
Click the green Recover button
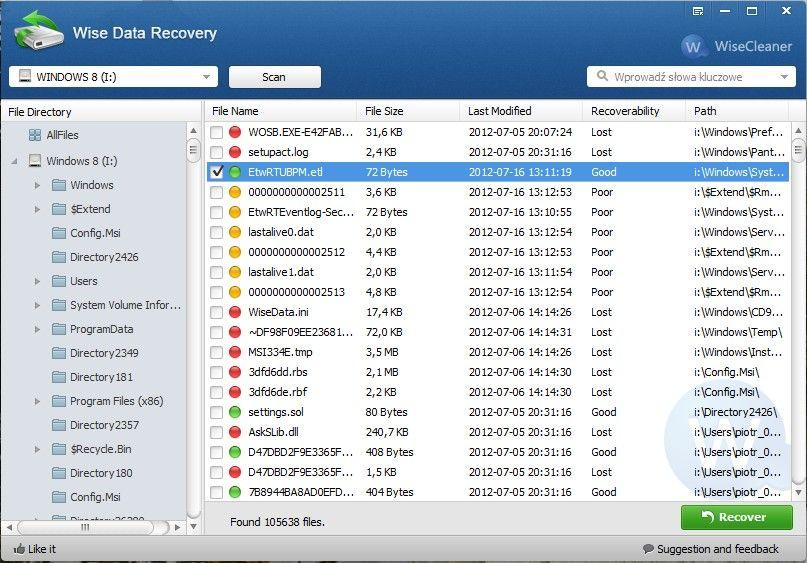pyautogui.click(x=736, y=517)
